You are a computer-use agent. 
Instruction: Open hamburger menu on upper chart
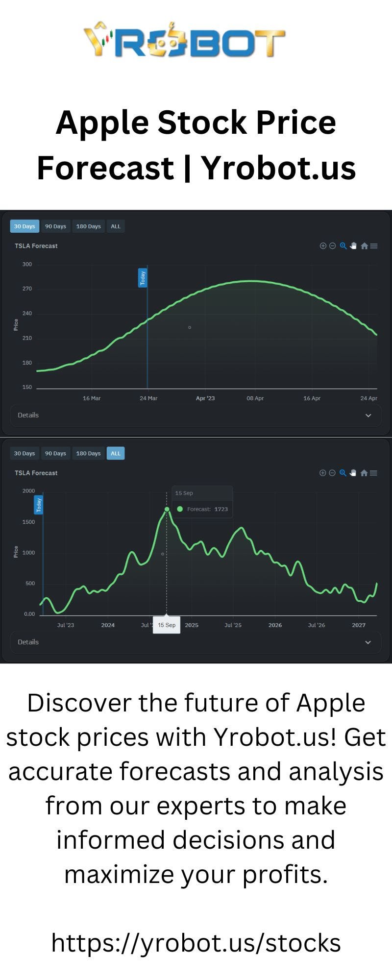374,246
